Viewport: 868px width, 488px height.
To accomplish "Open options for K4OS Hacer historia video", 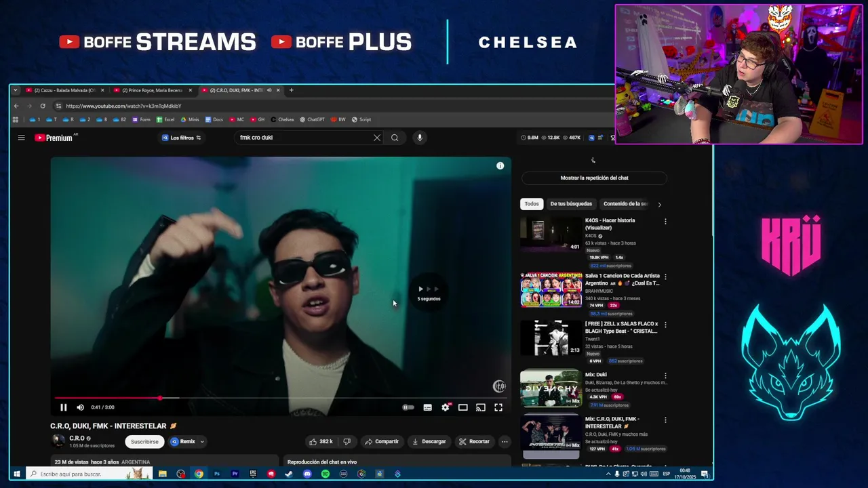I will (665, 222).
